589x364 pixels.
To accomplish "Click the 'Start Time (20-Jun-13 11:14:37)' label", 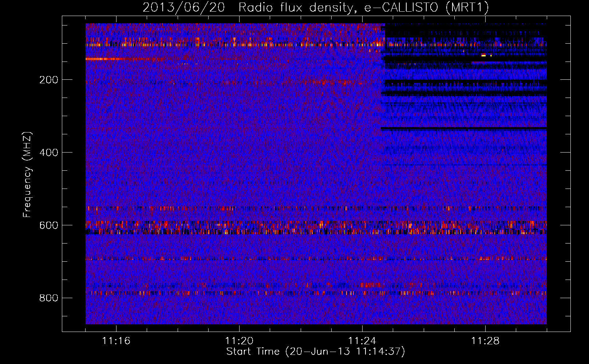I will 316,352.
